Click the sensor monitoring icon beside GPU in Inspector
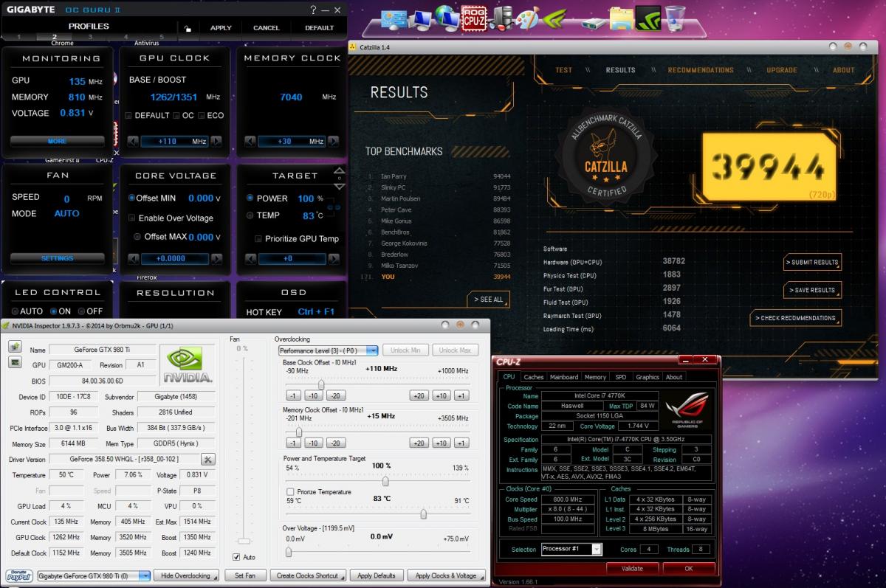 14,362
